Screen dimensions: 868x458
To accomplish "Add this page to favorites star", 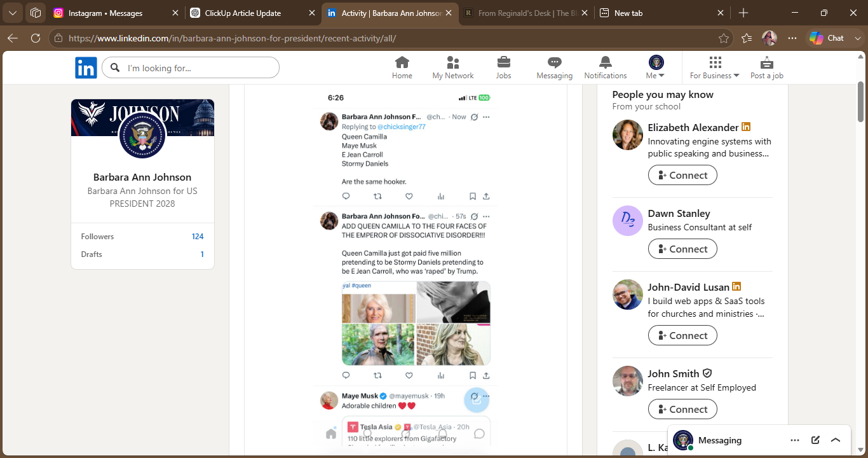I will click(x=724, y=38).
